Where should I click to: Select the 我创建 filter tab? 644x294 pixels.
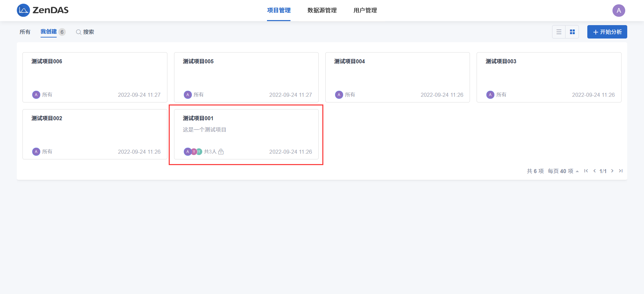point(49,32)
